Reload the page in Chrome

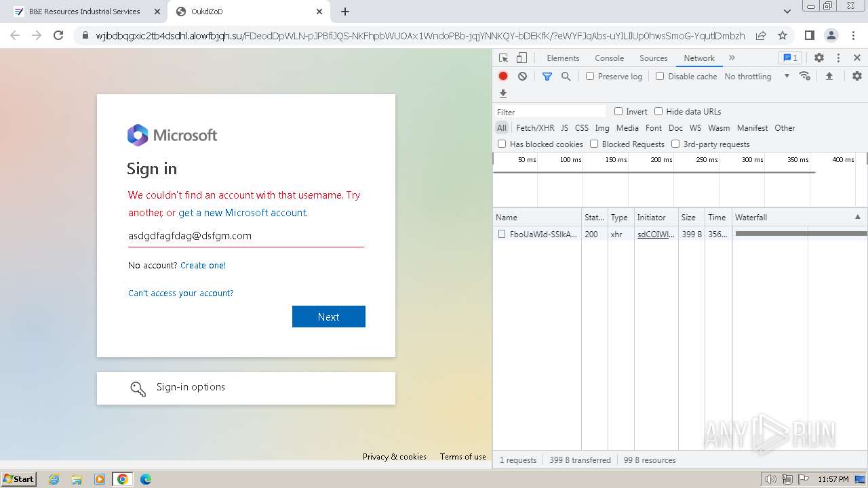click(58, 35)
